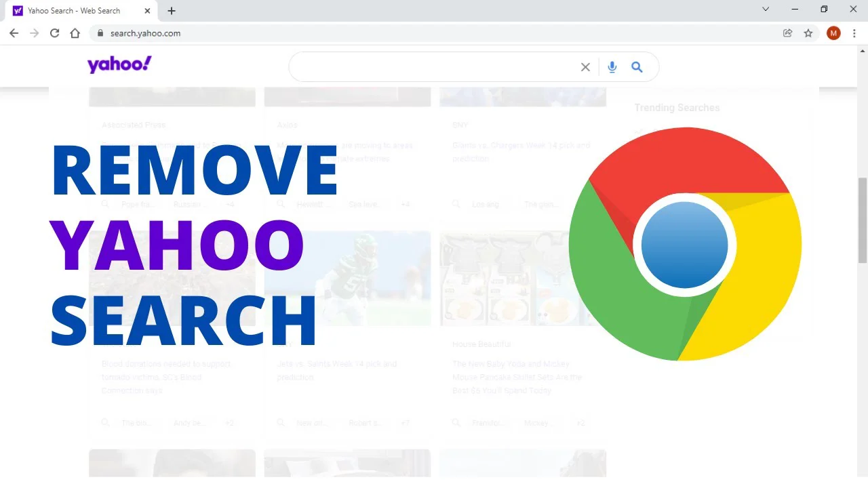Click the browser back arrow

(x=14, y=33)
